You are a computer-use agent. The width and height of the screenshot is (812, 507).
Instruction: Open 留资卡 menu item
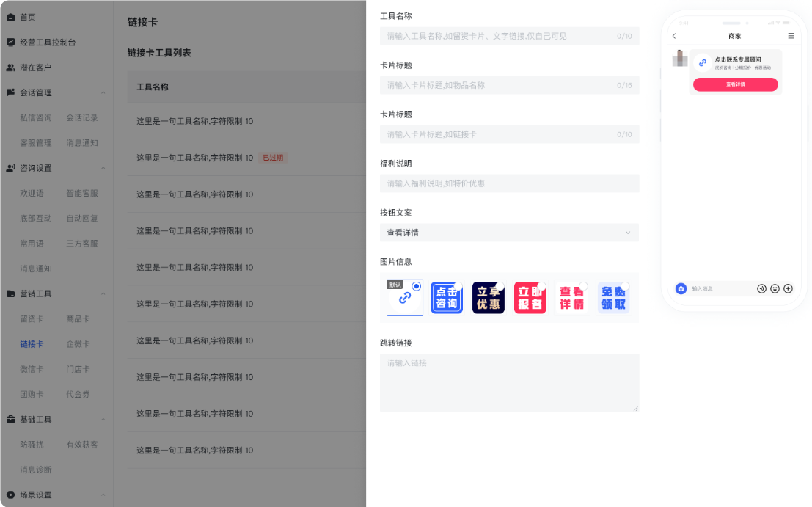(x=32, y=319)
